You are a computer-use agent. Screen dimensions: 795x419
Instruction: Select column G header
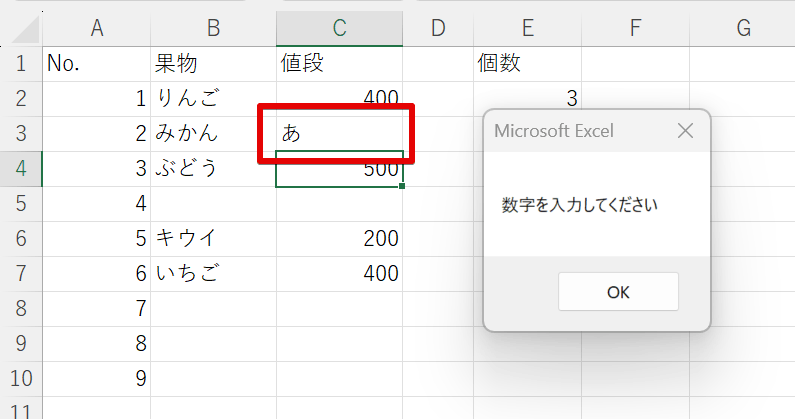pos(742,28)
